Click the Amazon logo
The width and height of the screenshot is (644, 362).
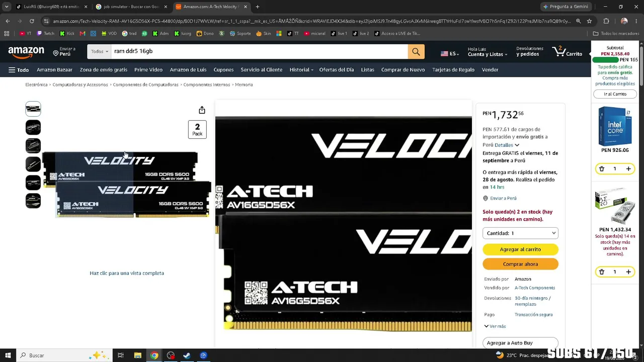[x=26, y=52]
